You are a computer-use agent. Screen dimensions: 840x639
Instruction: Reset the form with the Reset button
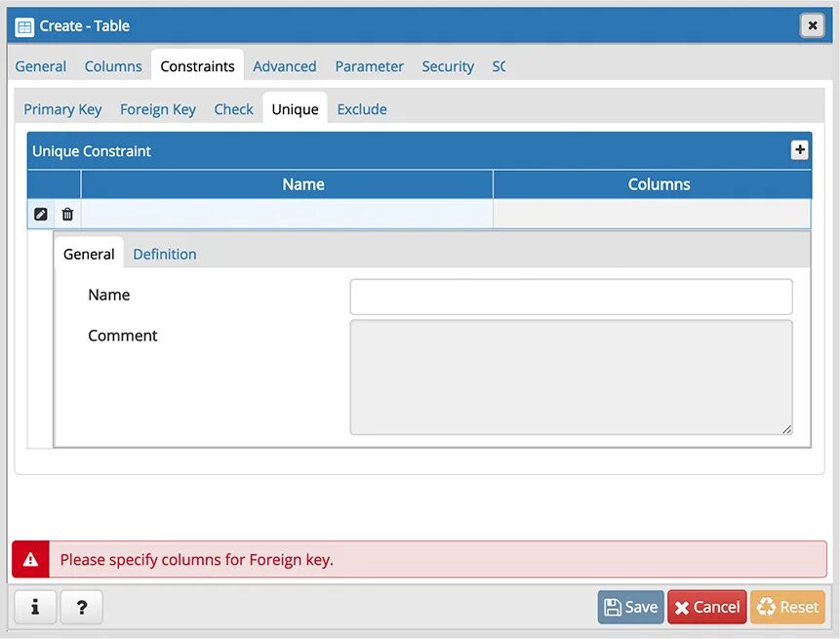(787, 607)
